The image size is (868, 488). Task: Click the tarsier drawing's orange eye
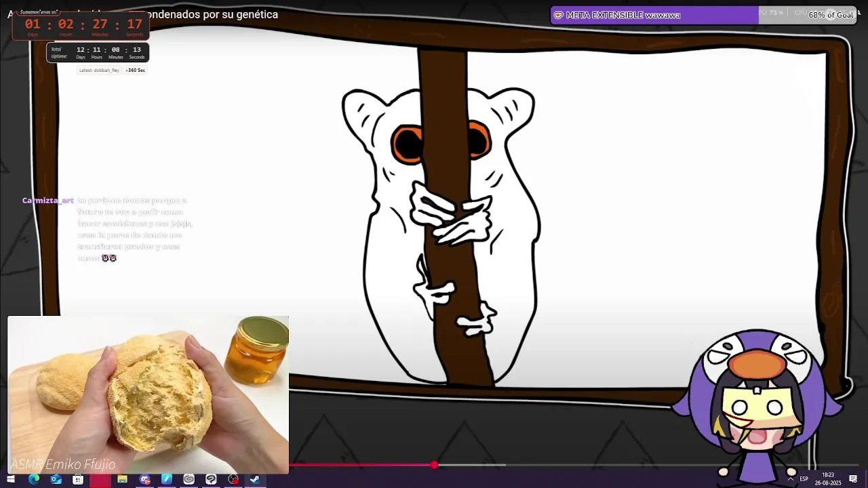tap(406, 144)
